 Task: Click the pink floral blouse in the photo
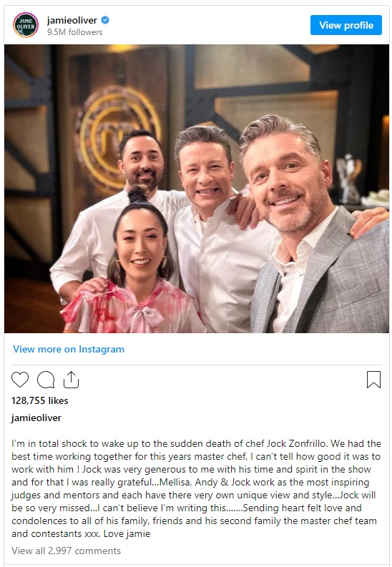tap(132, 307)
